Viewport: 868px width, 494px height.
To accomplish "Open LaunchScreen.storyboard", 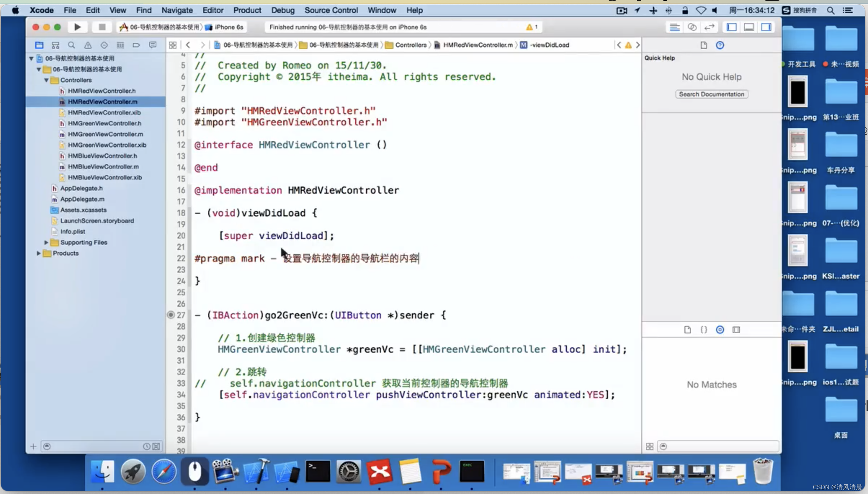I will pos(97,221).
